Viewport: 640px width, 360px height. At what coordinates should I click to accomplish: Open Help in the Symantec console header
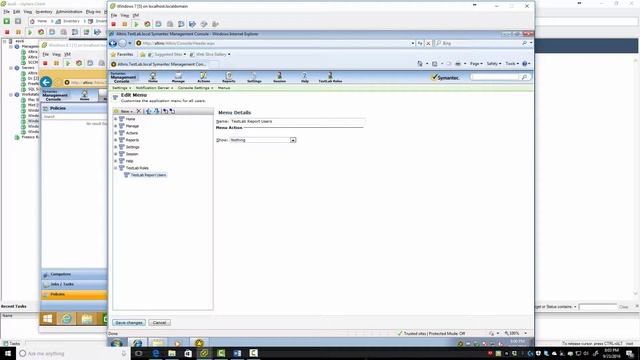pos(304,77)
